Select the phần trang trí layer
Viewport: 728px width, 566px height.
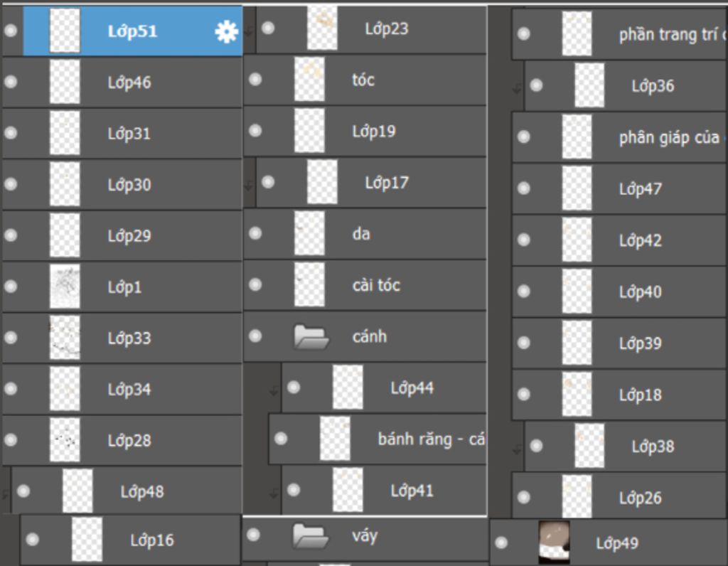(x=661, y=35)
